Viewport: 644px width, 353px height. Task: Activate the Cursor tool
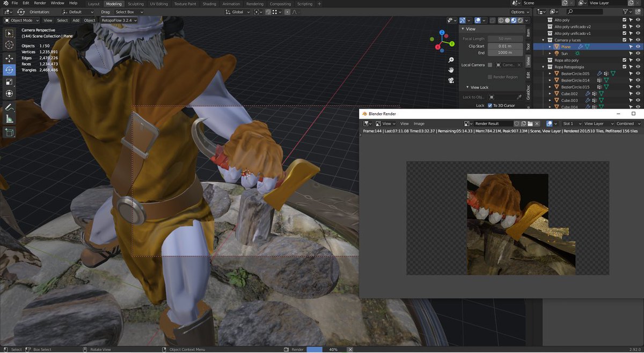coord(9,44)
